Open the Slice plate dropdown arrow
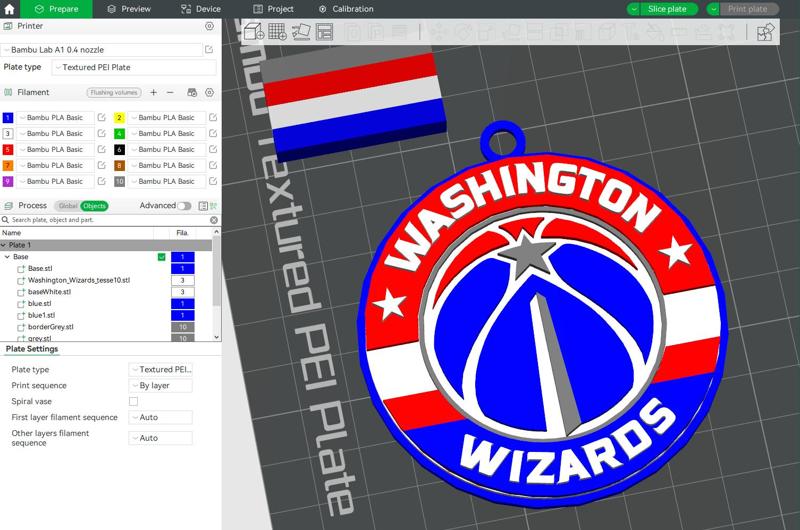This screenshot has width=800, height=530. click(633, 9)
